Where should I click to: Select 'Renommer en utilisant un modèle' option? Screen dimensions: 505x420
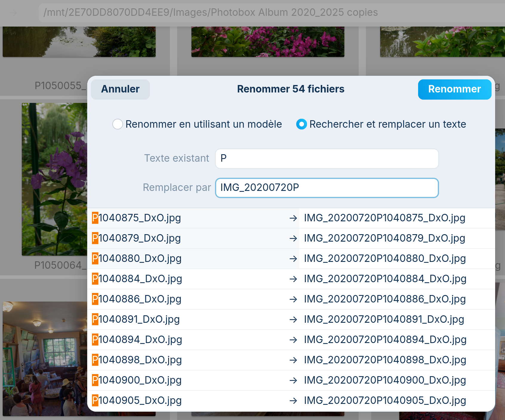[118, 124]
